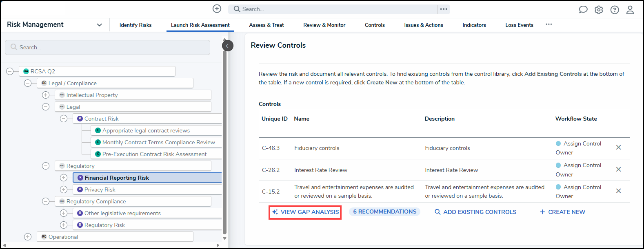This screenshot has height=249, width=644.
Task: Click the Legal / Compliance category icon
Action: pos(44,83)
